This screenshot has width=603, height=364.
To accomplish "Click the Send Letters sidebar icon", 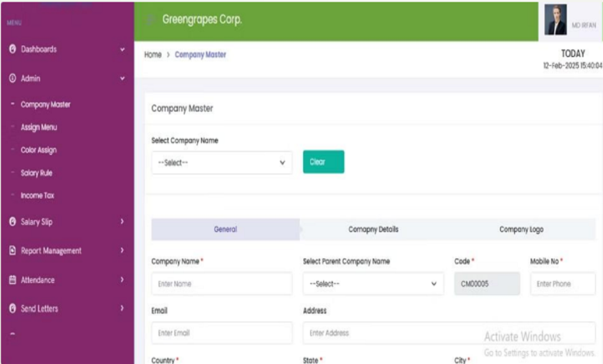I will 12,309.
